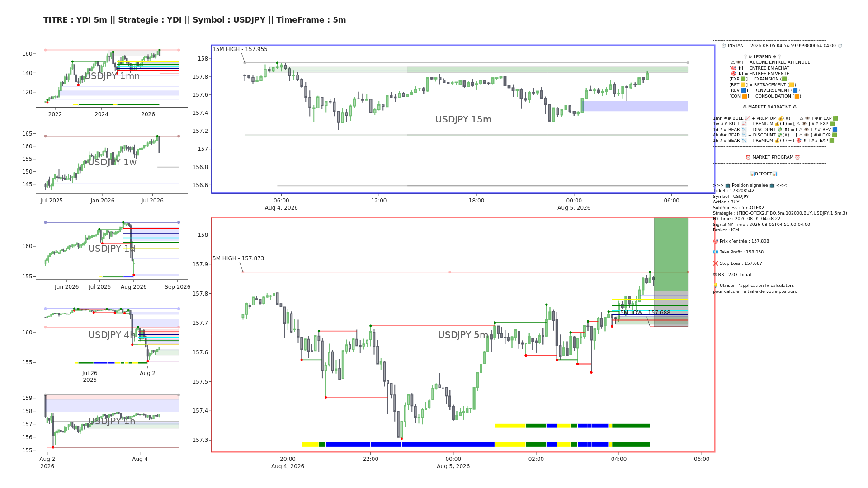Click the rising chart icon in the 1w narrative row
Viewport: 868px width, 488px height.
tap(744, 124)
